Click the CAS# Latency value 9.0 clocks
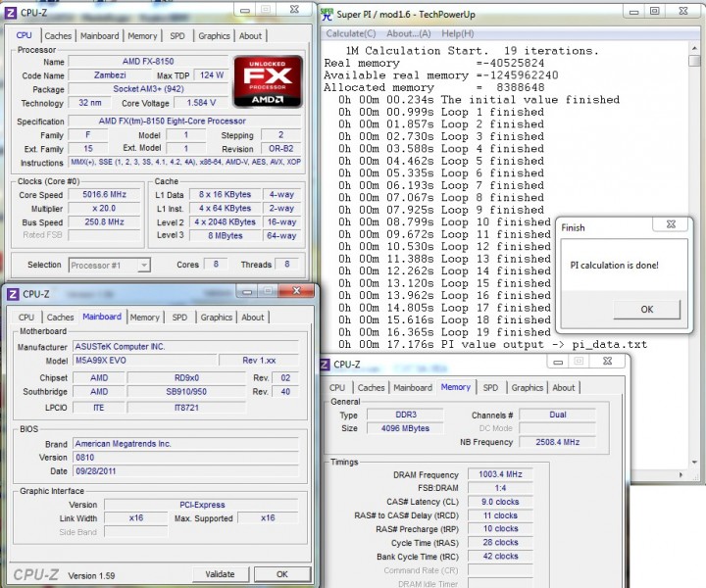 click(500, 502)
